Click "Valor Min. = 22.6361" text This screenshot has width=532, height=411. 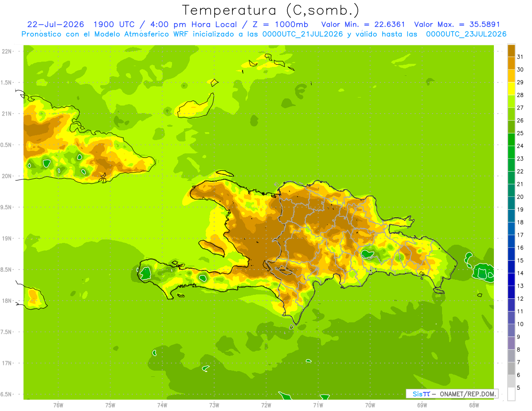click(x=363, y=24)
